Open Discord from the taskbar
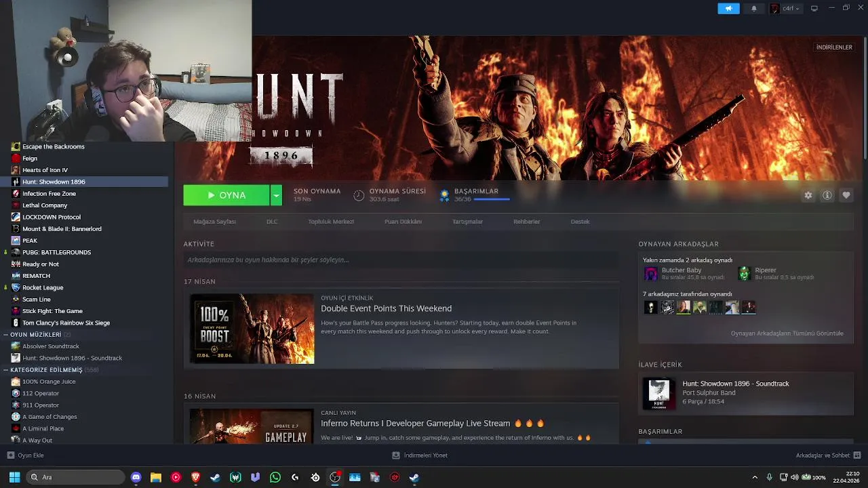The width and height of the screenshot is (868, 488). 136,477
